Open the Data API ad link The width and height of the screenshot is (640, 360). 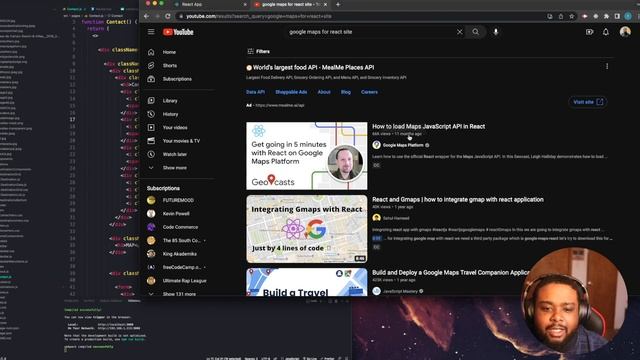256,92
